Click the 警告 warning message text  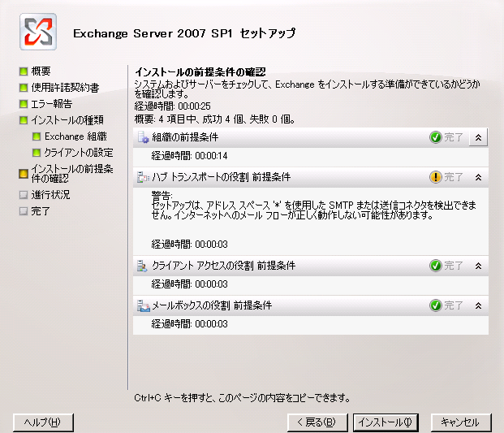coord(314,206)
